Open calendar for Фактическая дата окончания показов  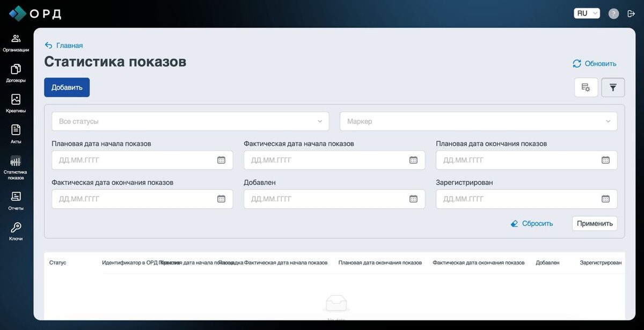(x=221, y=199)
